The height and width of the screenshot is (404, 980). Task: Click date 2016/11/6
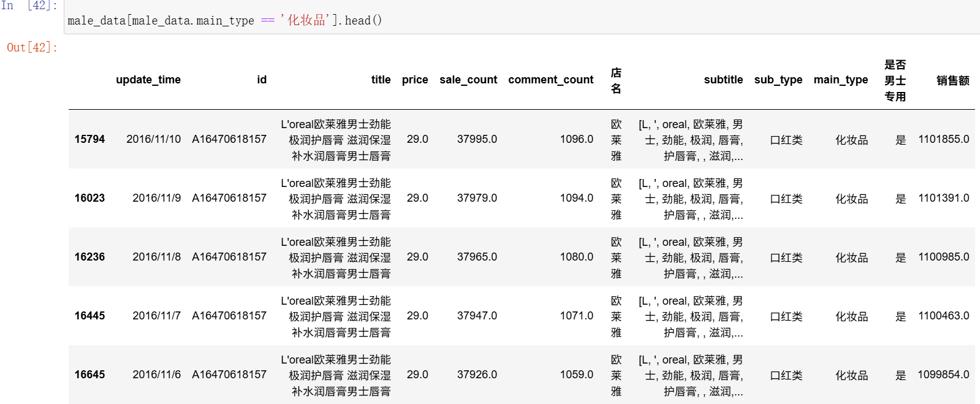[157, 375]
